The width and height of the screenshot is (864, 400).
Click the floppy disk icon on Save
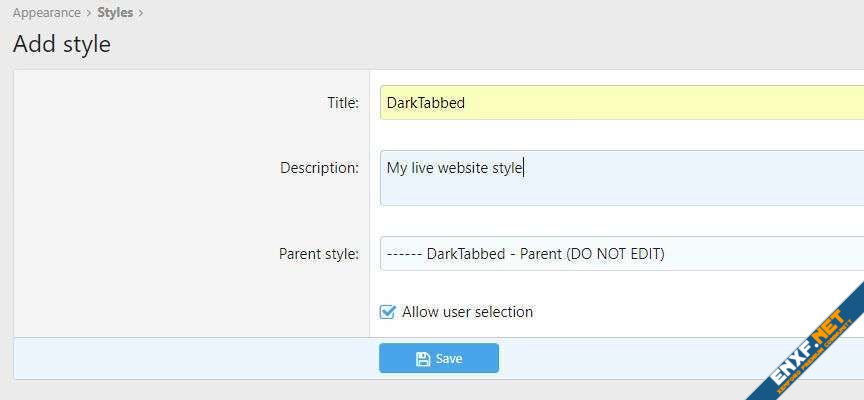coord(423,359)
